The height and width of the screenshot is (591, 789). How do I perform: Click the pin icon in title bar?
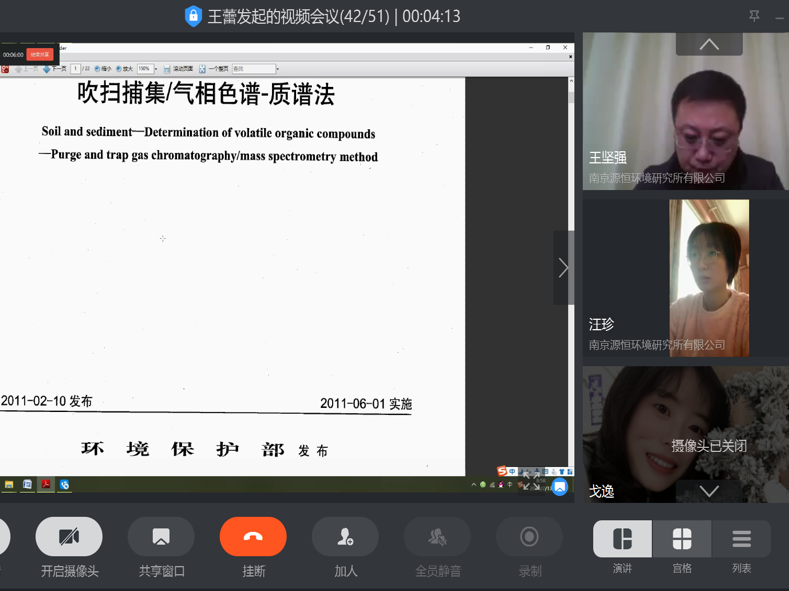click(754, 16)
